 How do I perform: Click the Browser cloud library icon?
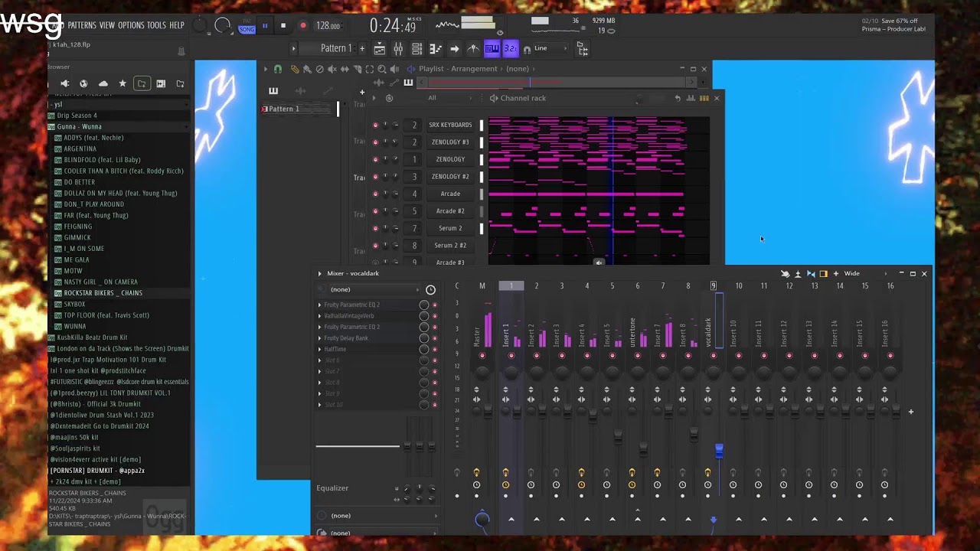click(103, 83)
